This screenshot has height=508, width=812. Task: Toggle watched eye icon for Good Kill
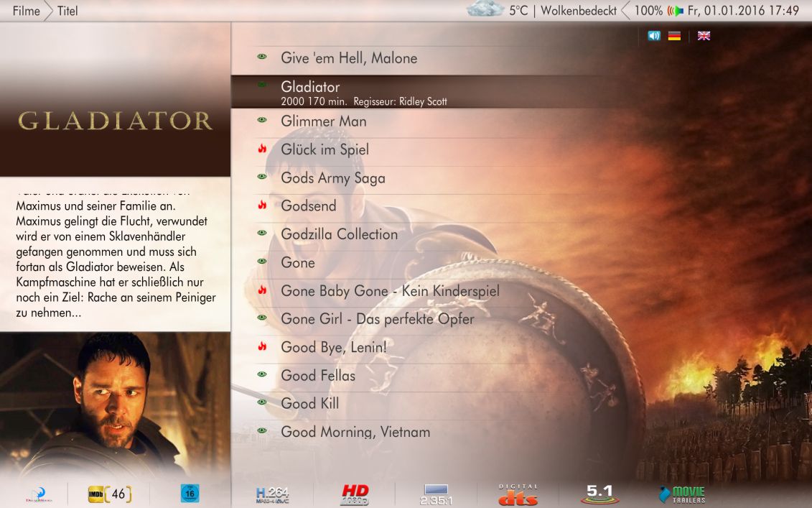point(262,402)
